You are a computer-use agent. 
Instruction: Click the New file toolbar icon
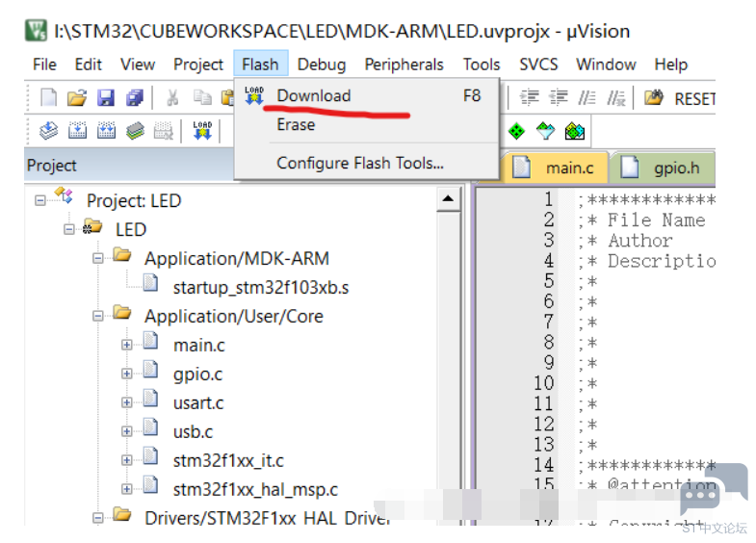point(48,98)
